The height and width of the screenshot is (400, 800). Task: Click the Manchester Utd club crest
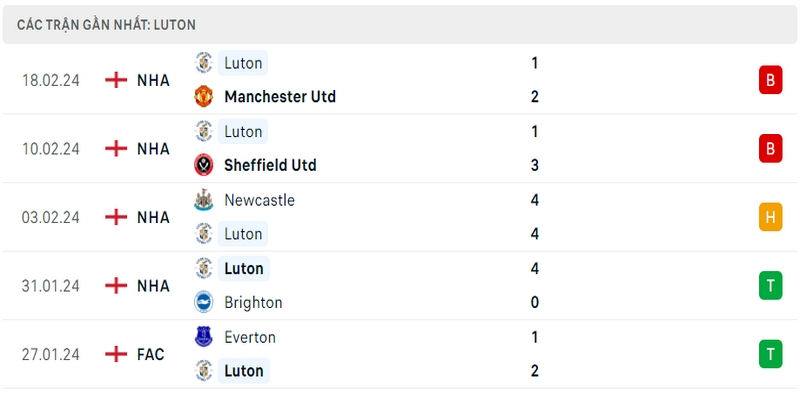[204, 96]
